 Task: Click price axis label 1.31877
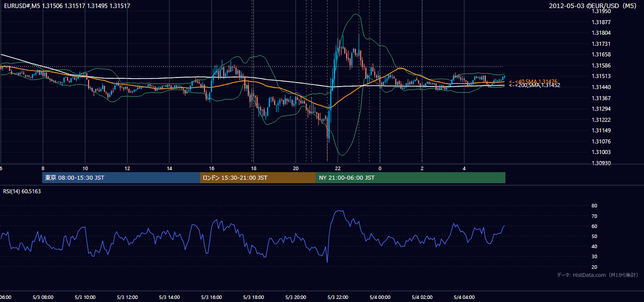pyautogui.click(x=601, y=22)
